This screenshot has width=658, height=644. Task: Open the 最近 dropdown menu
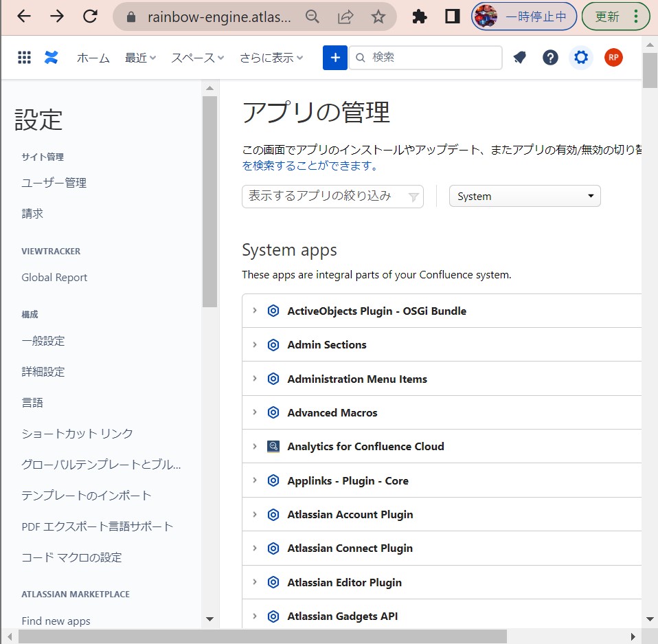point(140,58)
